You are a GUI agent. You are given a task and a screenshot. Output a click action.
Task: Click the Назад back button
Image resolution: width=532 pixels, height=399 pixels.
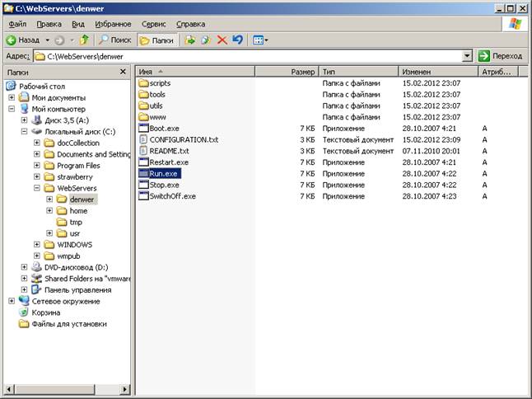click(24, 40)
